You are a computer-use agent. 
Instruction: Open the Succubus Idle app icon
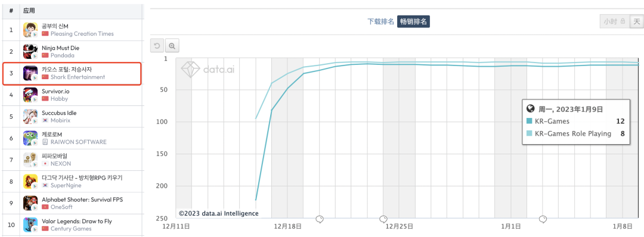[31, 117]
